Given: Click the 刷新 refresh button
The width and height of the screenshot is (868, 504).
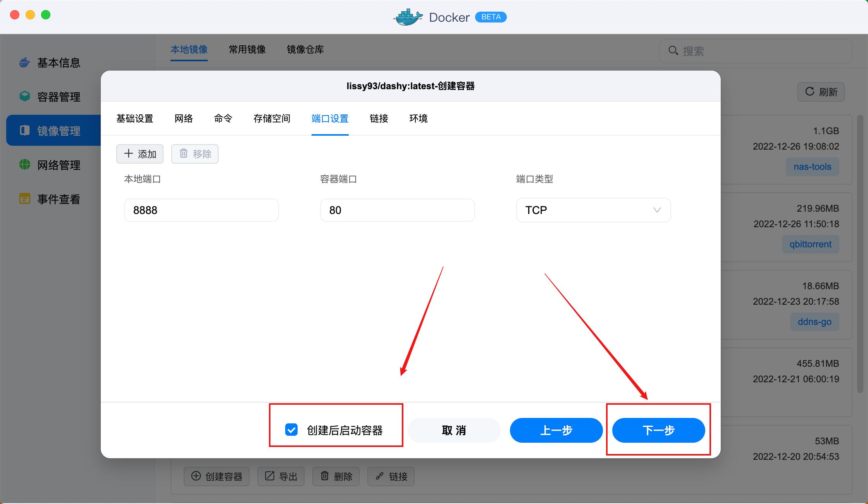Looking at the screenshot, I should [x=820, y=92].
